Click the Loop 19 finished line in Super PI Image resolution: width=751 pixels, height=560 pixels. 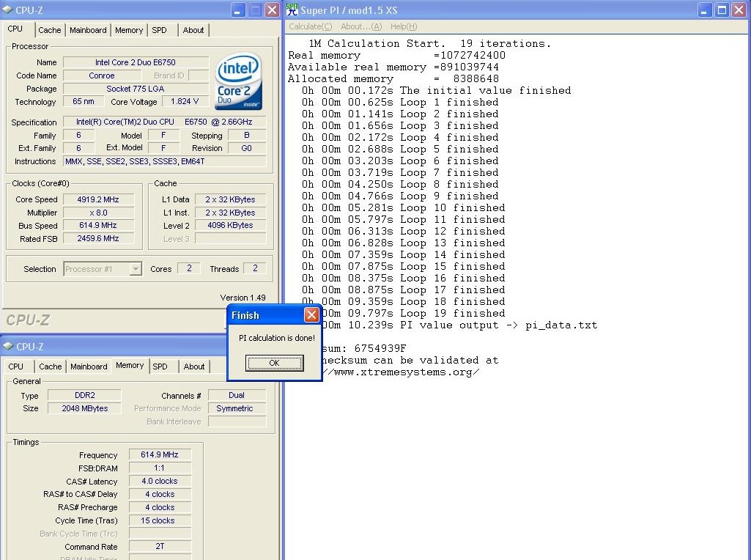pos(413,313)
